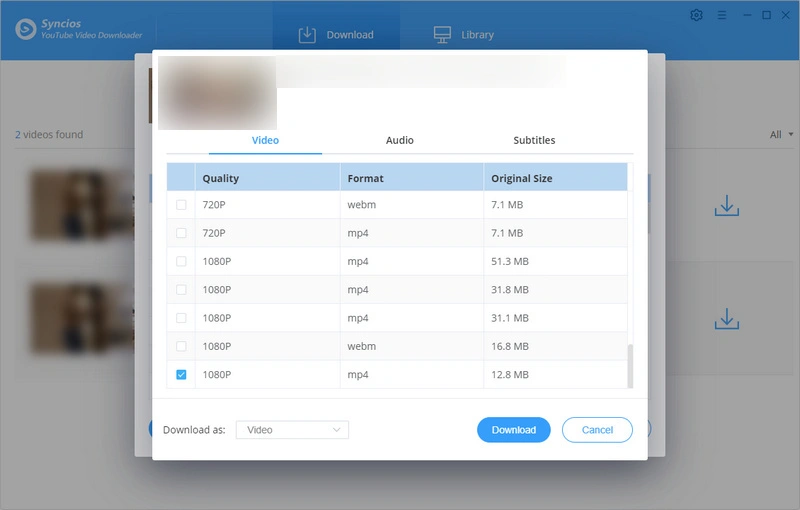
Task: Select the 1080P webm 16.8 MB checkbox
Action: [x=181, y=346]
